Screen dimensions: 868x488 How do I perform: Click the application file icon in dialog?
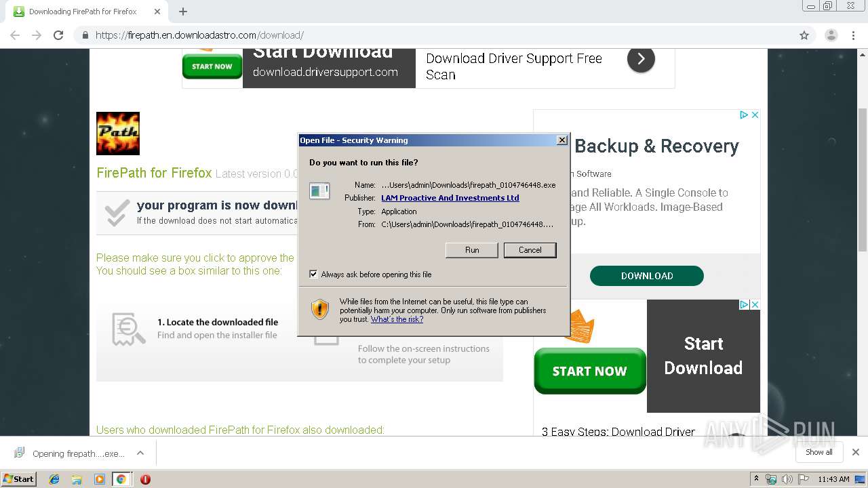point(319,190)
